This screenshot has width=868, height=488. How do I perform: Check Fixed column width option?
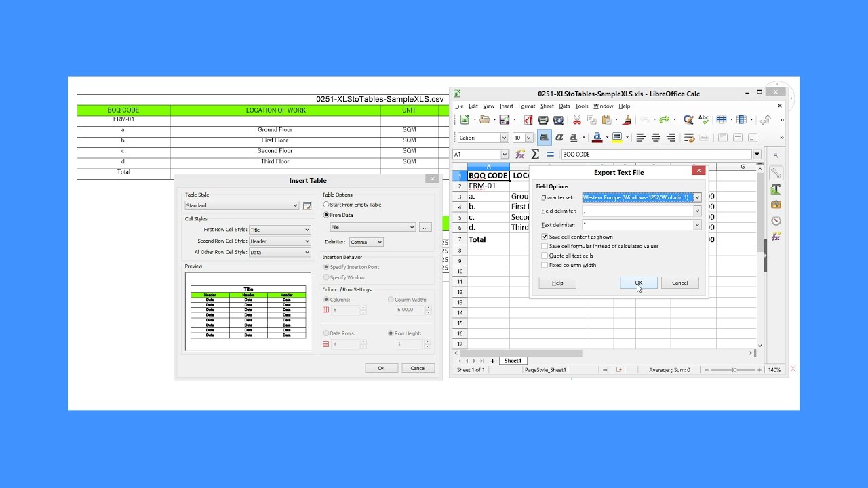tap(545, 265)
